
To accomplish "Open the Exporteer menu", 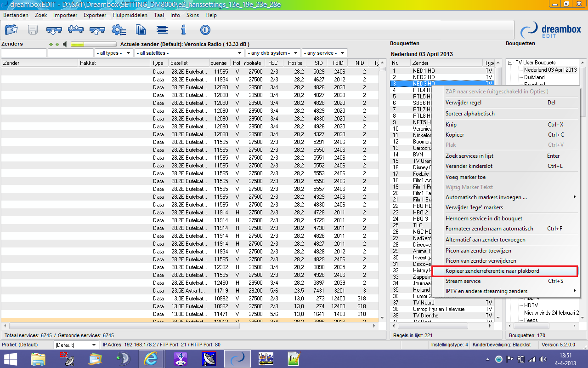I will (95, 15).
